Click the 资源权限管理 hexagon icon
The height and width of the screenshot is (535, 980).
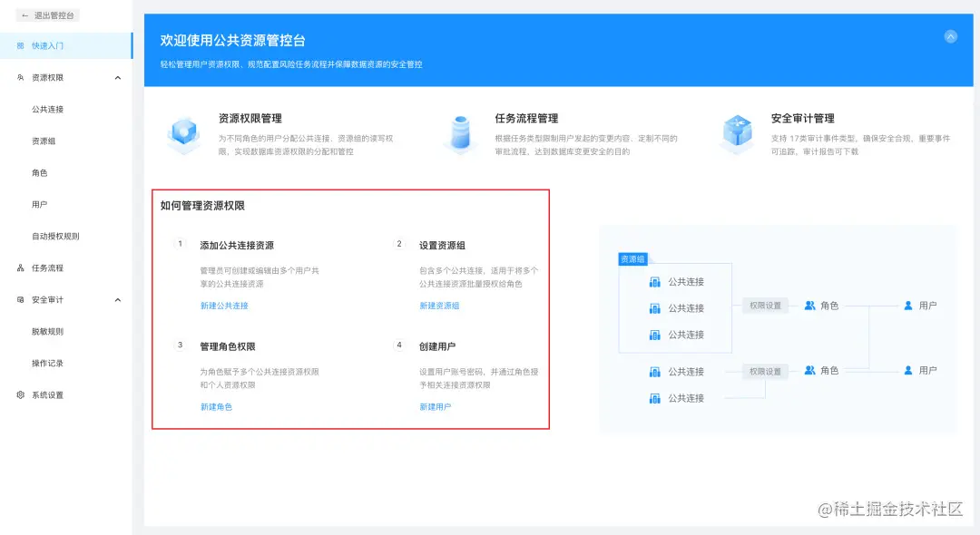183,133
